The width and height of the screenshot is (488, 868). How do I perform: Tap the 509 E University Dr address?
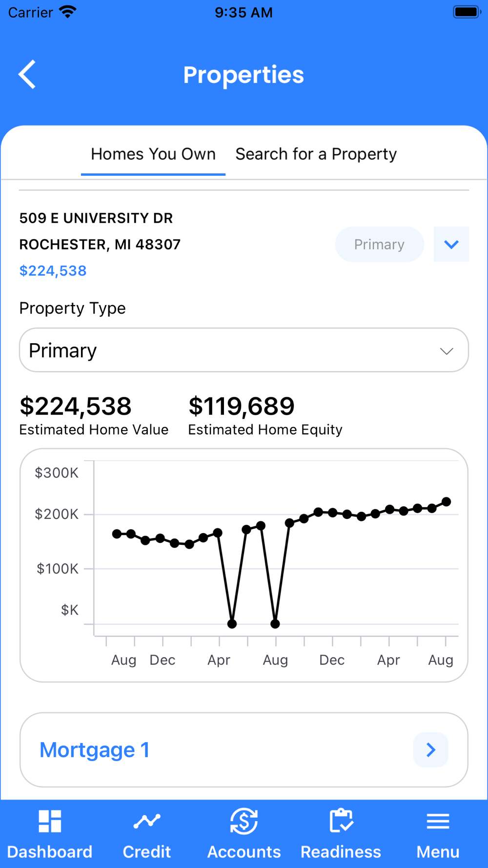[96, 218]
